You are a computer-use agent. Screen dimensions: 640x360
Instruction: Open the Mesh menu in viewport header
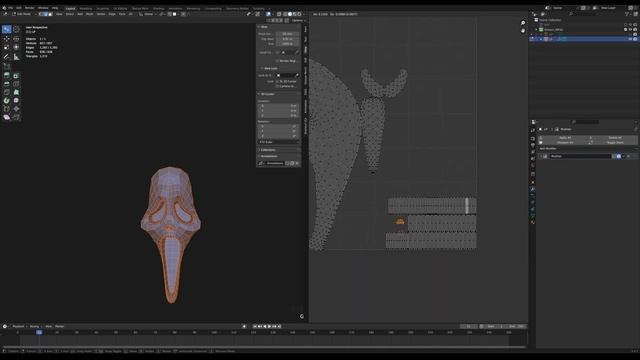89,14
